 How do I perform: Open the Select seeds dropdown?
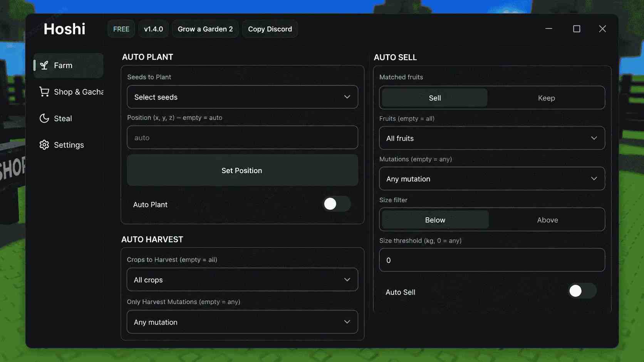tap(242, 97)
